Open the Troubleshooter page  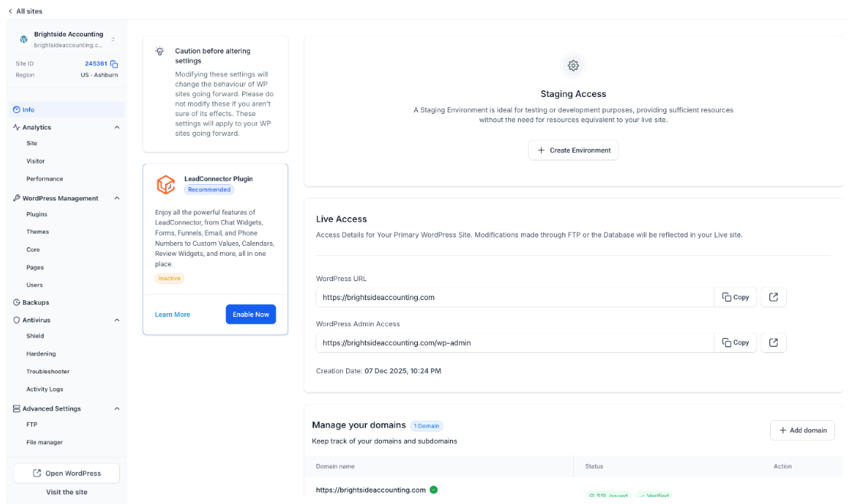click(x=48, y=372)
